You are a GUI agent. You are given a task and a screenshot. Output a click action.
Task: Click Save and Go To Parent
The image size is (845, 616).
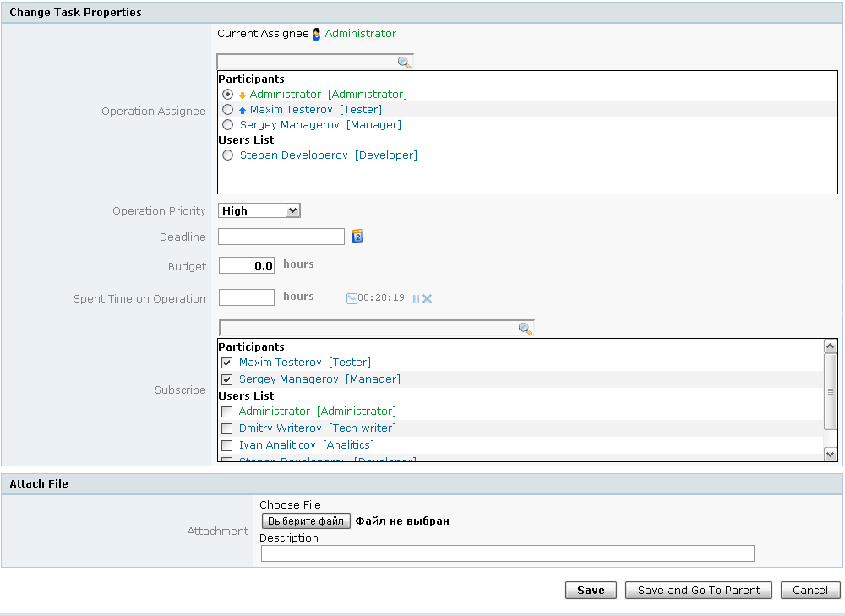699,591
